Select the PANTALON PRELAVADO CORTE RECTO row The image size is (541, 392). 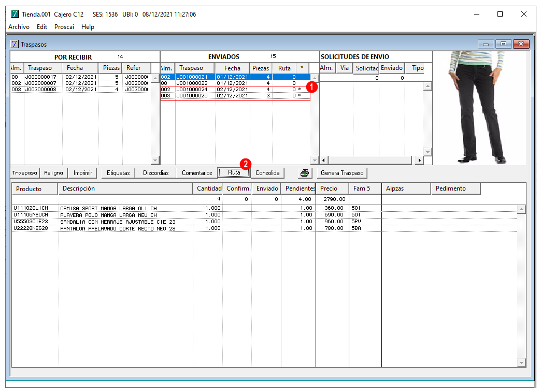[x=265, y=228]
